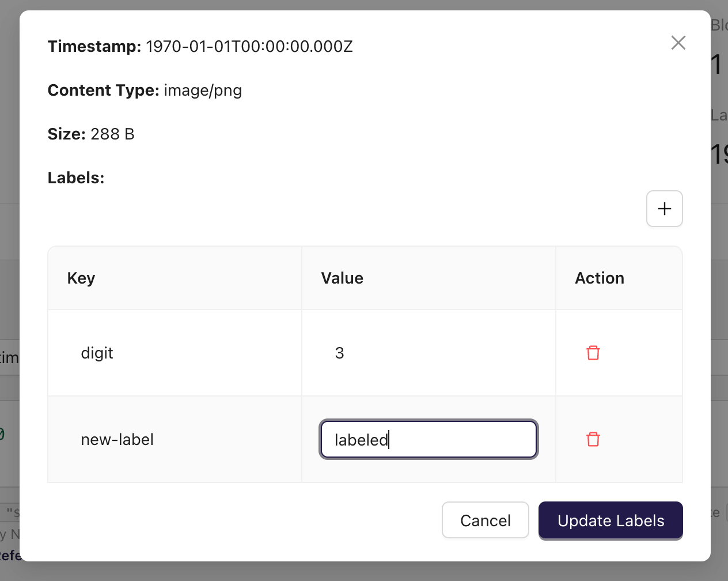Click the Size "288 B" text

click(x=113, y=134)
